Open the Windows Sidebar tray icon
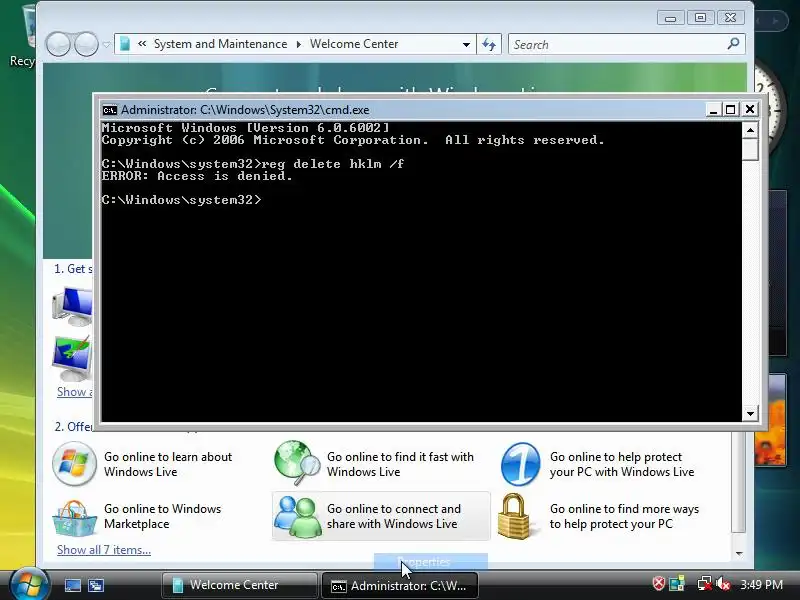The image size is (800, 600). (677, 584)
